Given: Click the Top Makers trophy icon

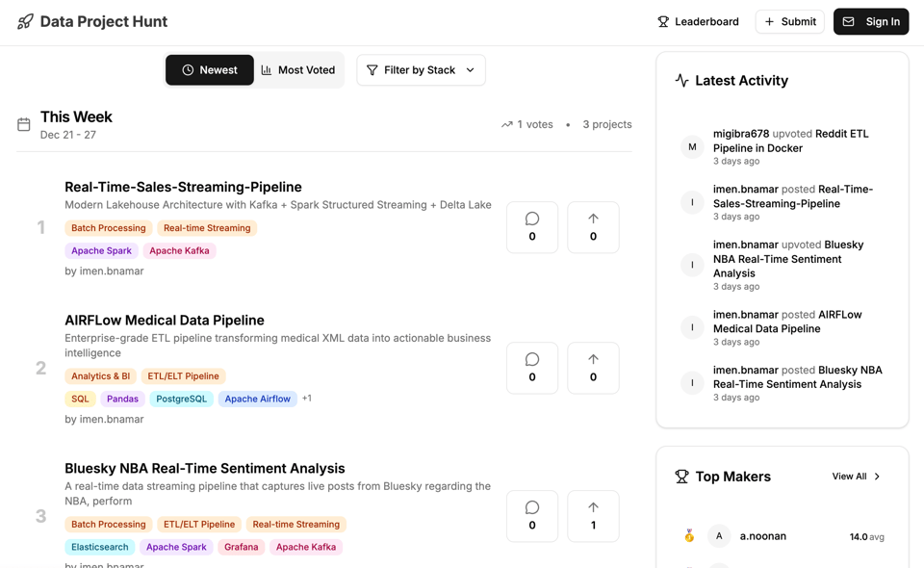Looking at the screenshot, I should click(x=681, y=477).
